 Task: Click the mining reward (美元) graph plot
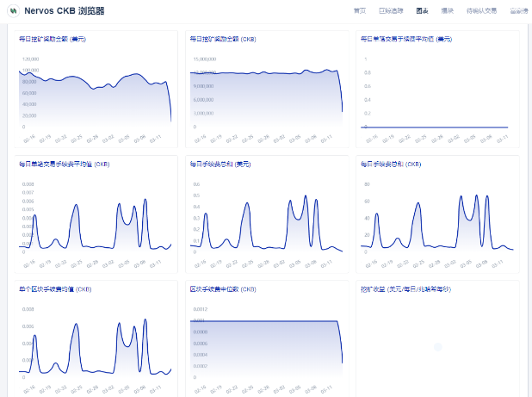pos(96,100)
